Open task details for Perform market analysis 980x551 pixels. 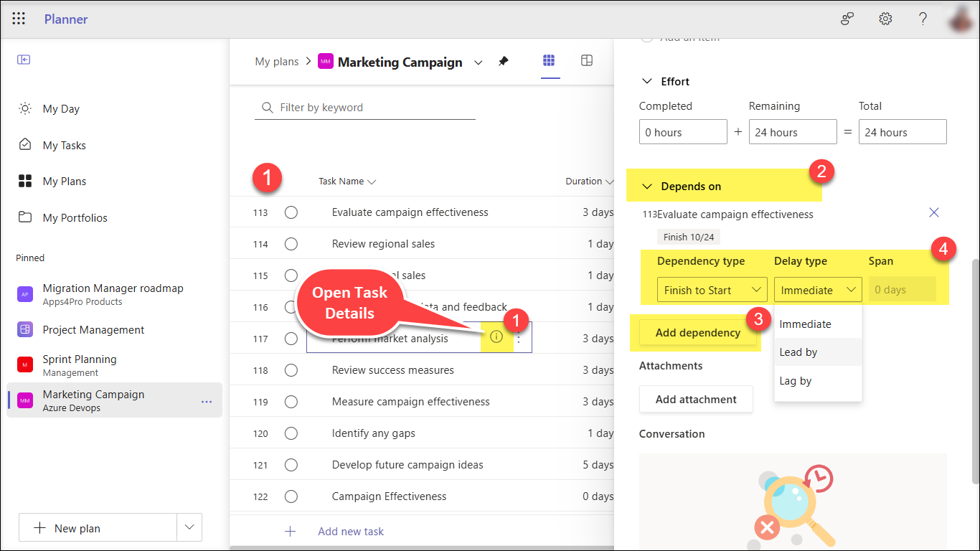(496, 338)
